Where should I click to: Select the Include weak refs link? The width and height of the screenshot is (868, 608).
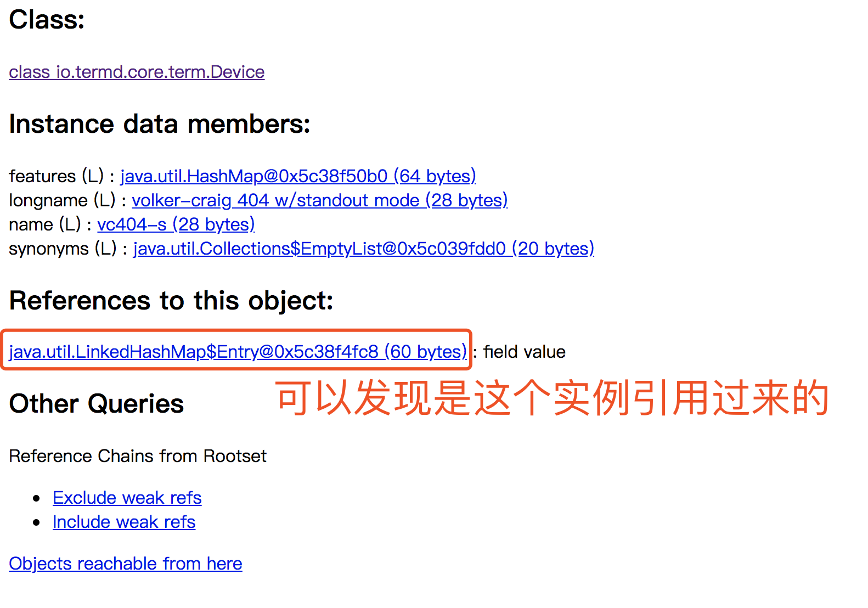tap(124, 522)
